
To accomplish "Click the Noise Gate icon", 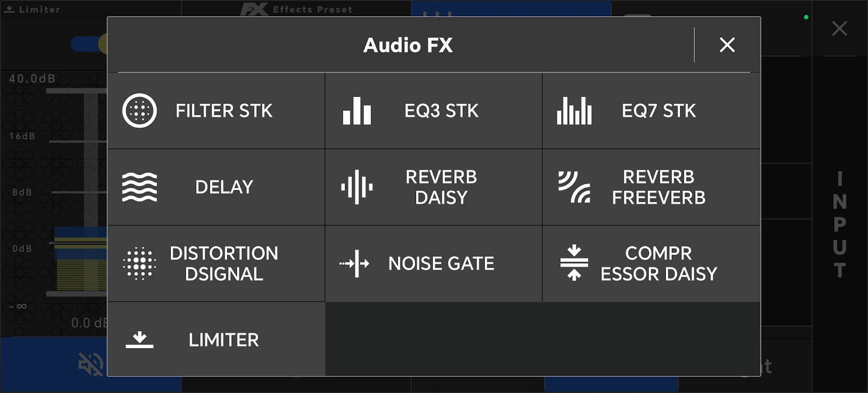I will tap(355, 263).
